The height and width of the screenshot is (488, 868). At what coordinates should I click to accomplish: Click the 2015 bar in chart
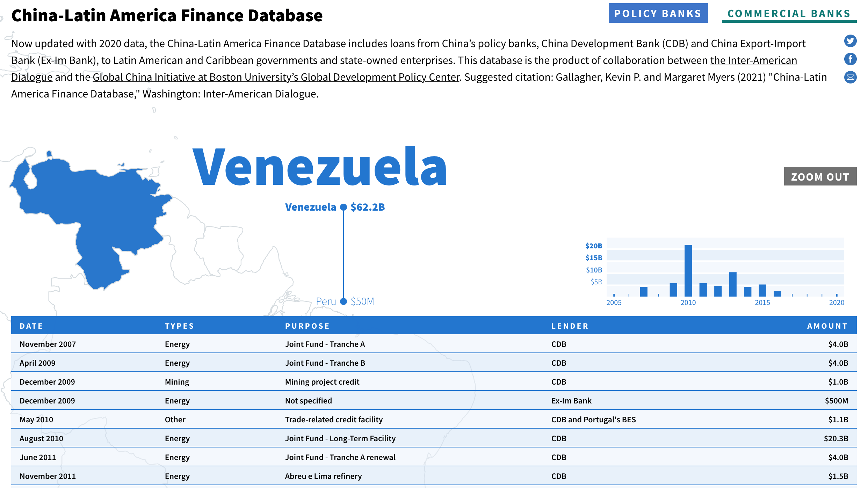pos(762,291)
